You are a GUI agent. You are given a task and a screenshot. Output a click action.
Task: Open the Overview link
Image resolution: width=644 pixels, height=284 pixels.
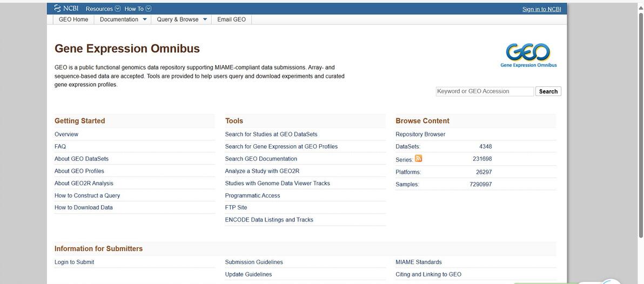click(66, 134)
